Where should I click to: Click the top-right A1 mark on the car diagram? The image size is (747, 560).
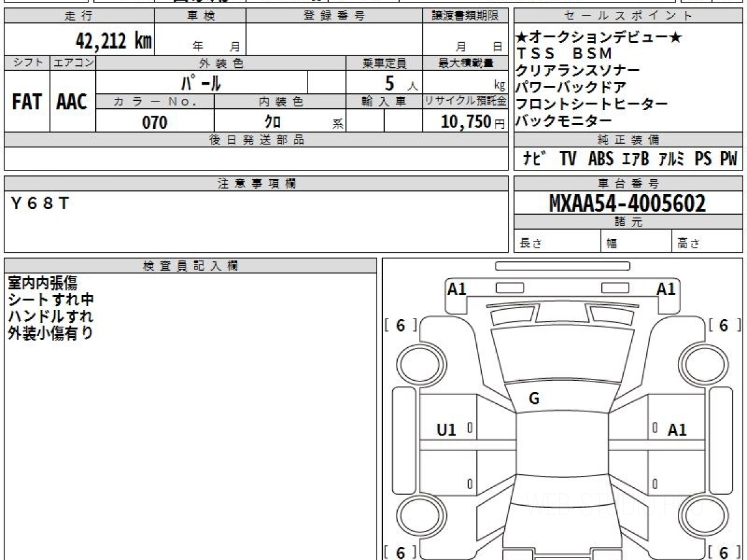tap(666, 289)
